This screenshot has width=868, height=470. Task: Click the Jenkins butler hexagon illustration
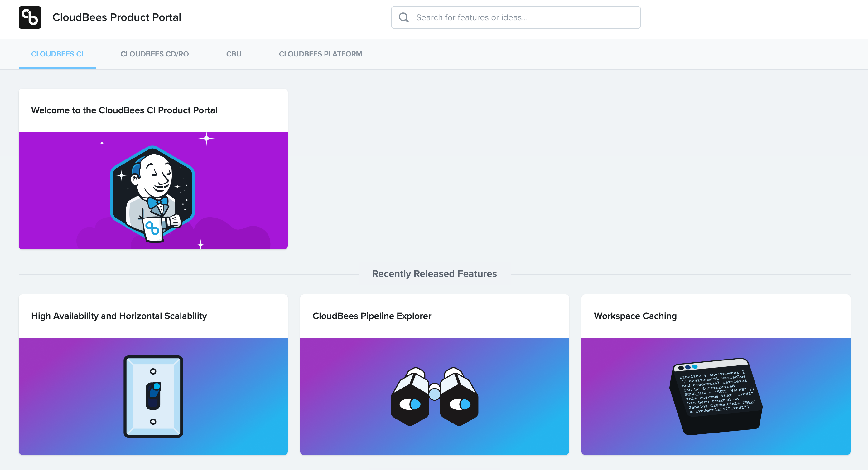(153, 194)
